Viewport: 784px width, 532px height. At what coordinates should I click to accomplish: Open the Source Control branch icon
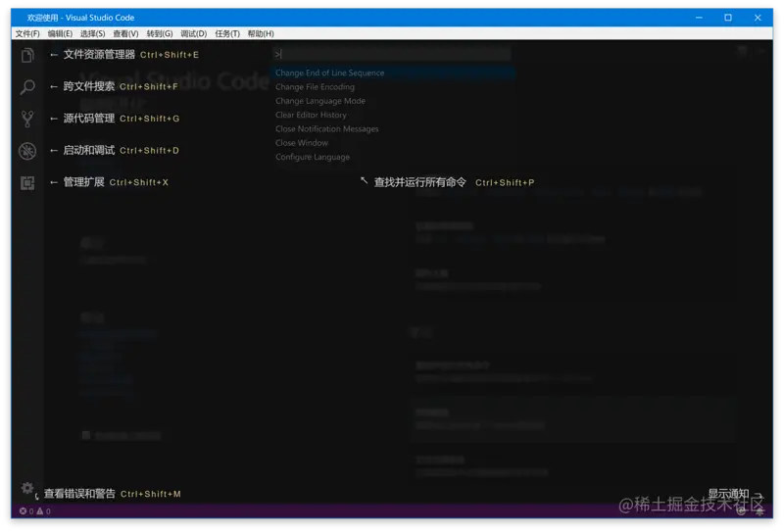click(28, 119)
